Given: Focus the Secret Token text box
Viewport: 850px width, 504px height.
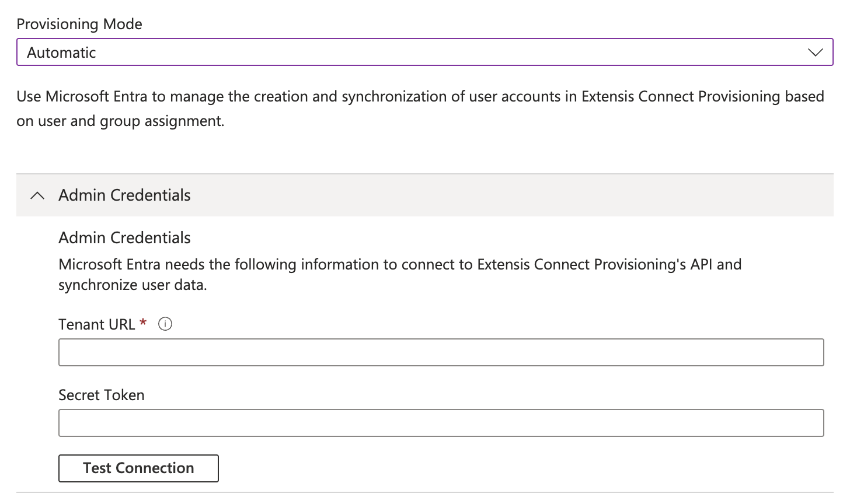Looking at the screenshot, I should point(440,422).
